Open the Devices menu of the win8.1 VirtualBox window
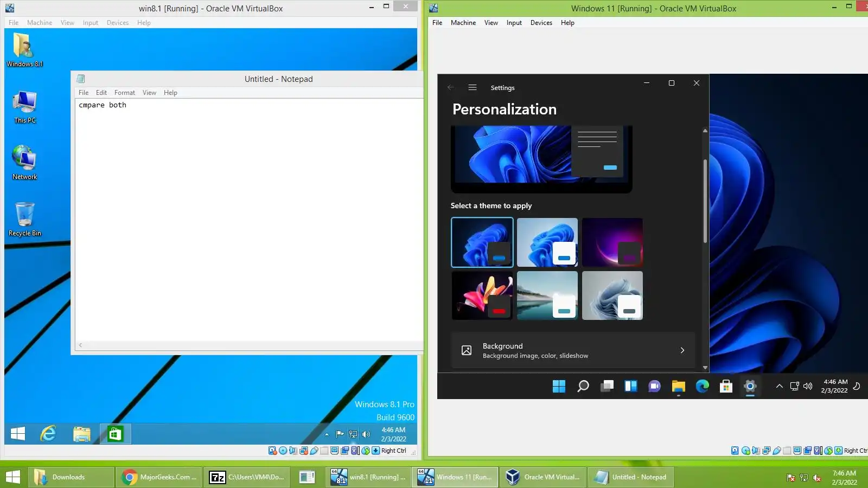 [x=118, y=23]
